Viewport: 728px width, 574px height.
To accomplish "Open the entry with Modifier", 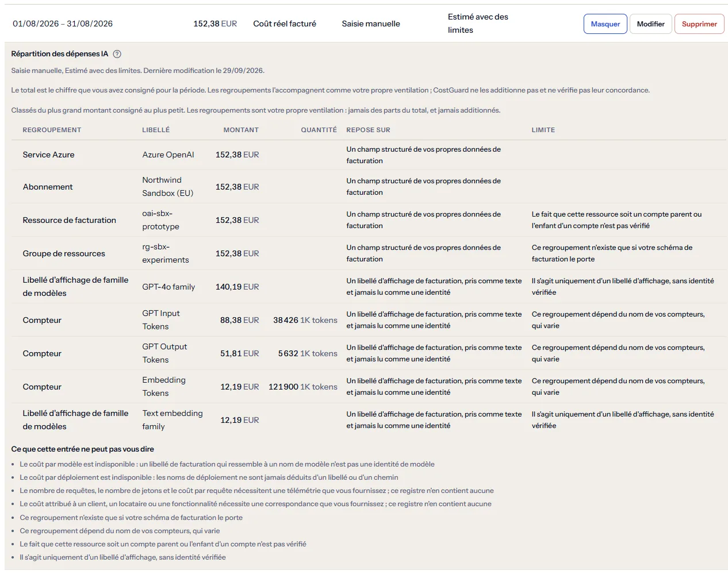I will click(x=650, y=24).
